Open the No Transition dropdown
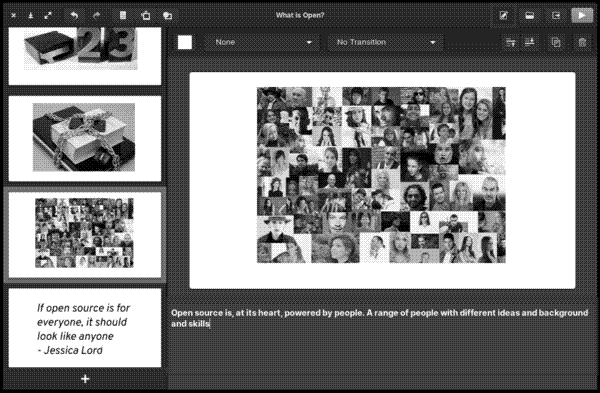This screenshot has height=393, width=600. click(386, 42)
